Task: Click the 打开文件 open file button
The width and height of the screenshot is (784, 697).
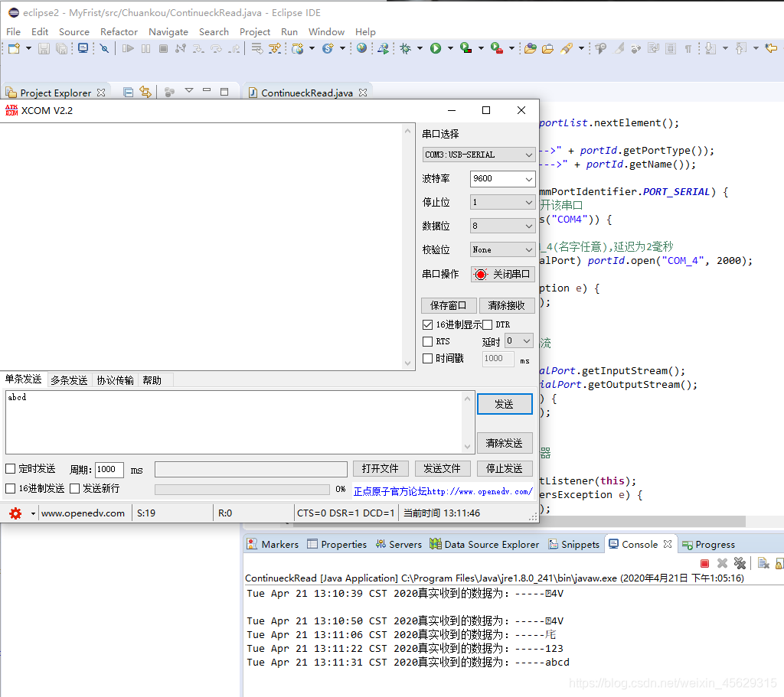Action: (381, 469)
